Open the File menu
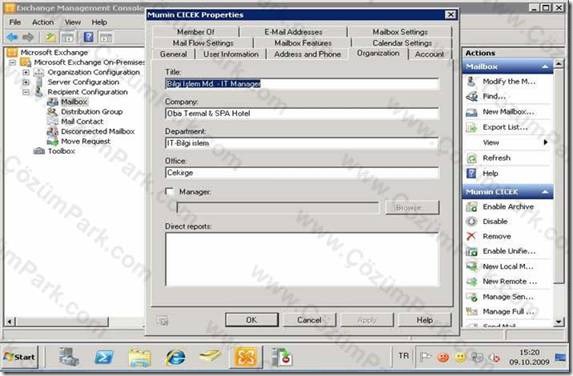This screenshot has width=573, height=376. click(15, 22)
